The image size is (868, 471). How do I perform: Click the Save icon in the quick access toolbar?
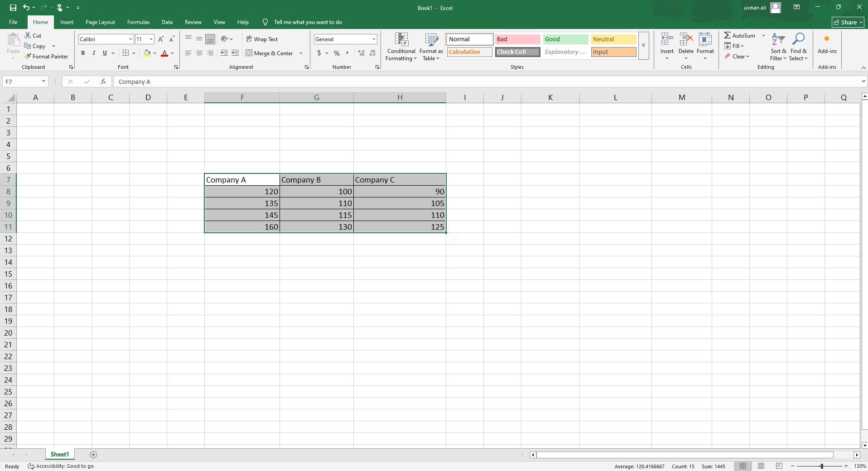click(13, 8)
